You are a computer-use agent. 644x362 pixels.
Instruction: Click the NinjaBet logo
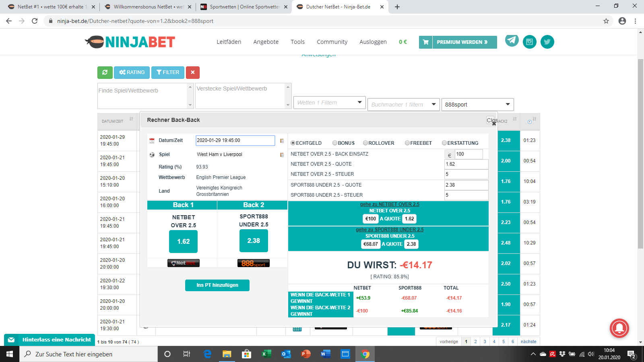(130, 42)
